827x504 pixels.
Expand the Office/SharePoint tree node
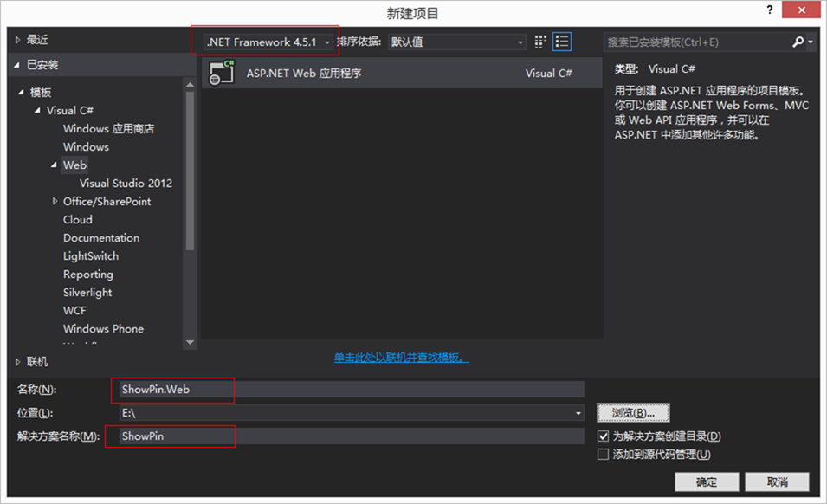point(55,202)
